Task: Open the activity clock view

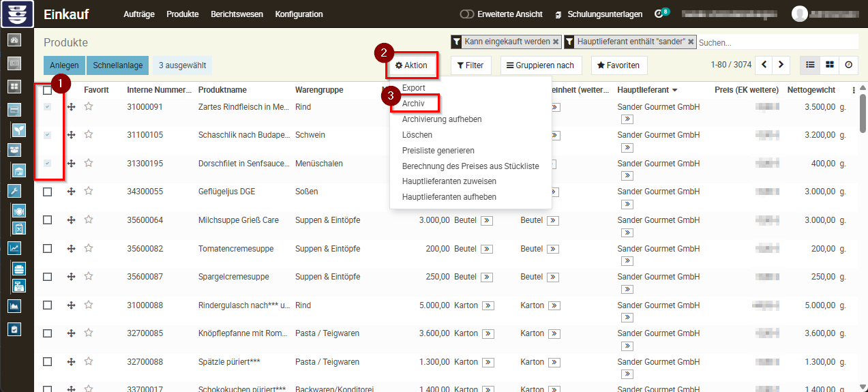Action: point(848,65)
